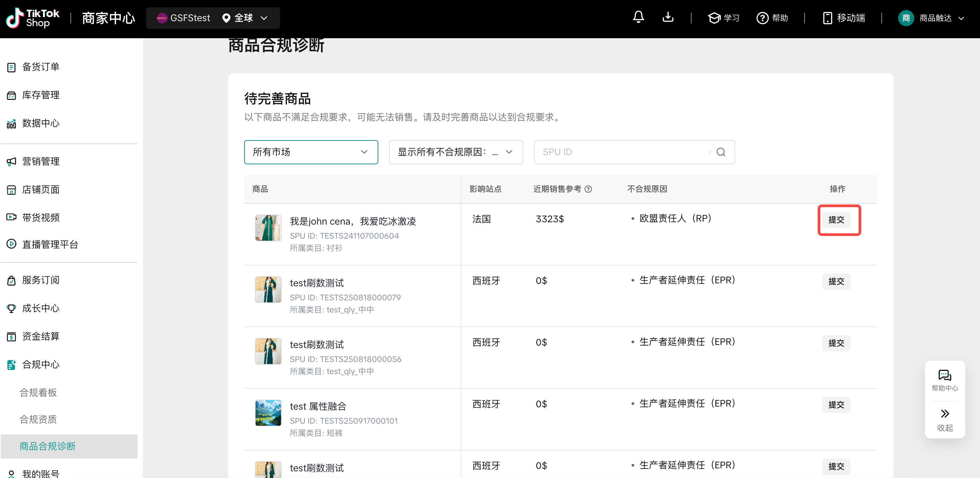Open the download center icon
Image resolution: width=980 pixels, height=478 pixels.
tap(668, 17)
